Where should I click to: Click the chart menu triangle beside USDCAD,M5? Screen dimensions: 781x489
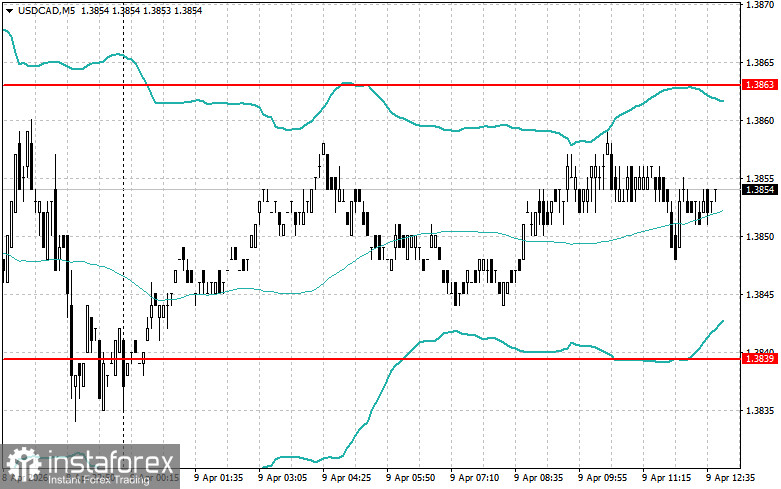(9, 10)
